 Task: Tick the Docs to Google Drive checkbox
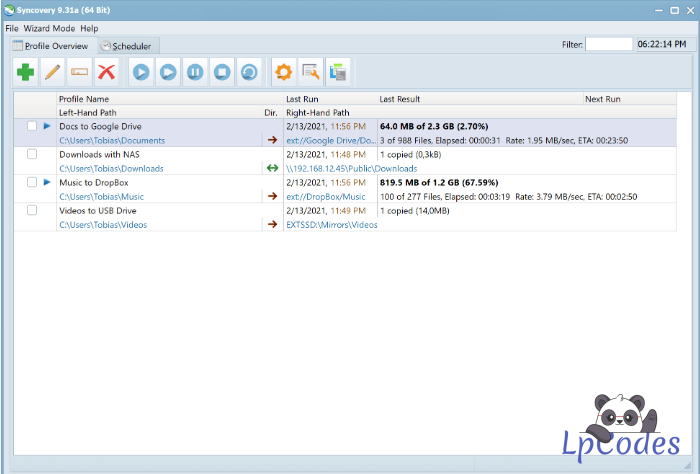click(32, 126)
